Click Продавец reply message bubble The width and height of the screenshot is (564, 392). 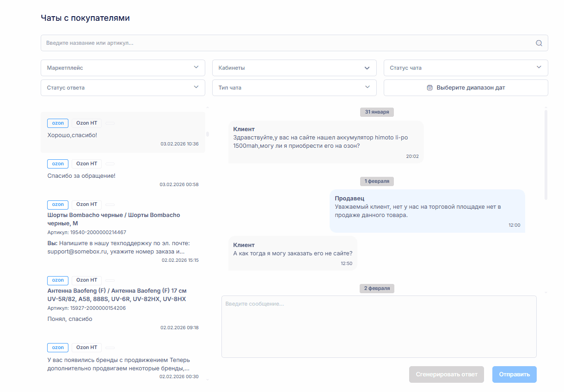[x=427, y=211]
